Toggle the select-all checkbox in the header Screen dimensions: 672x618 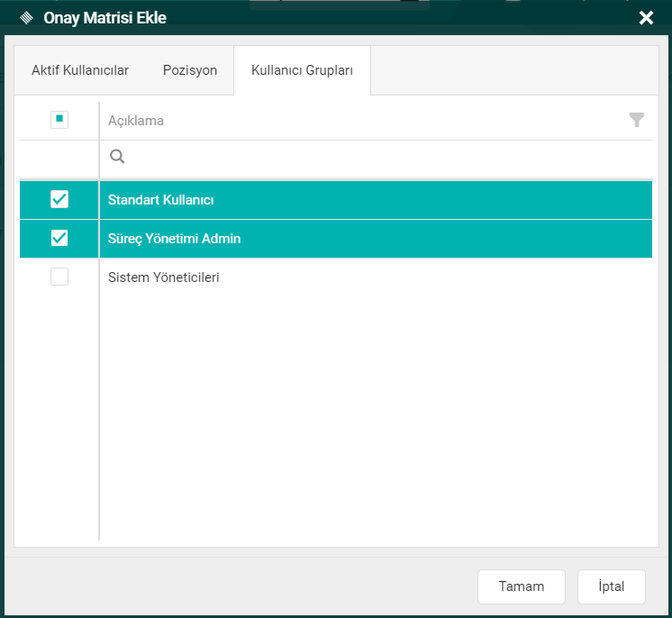pos(59,119)
